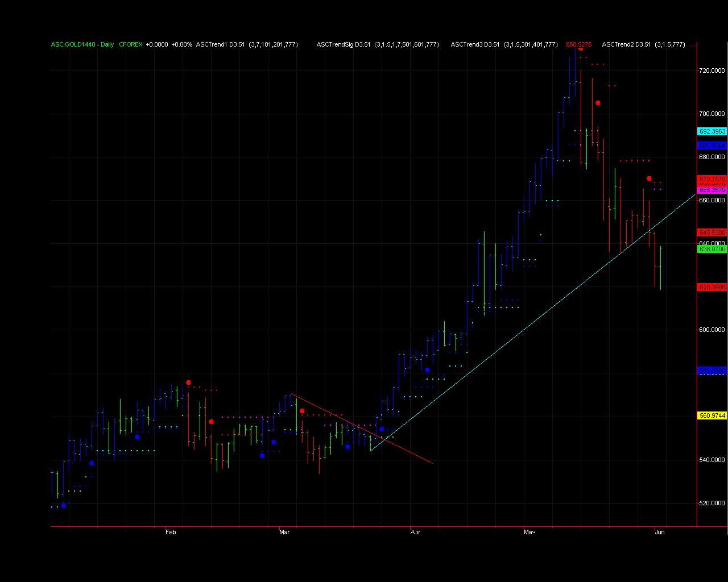Select the yellow 560.9744 price tag
Screen dimensions: 728x582
(712, 415)
